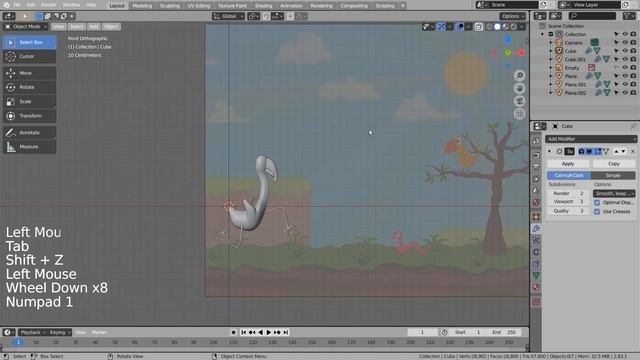This screenshot has height=360, width=640.
Task: Open the Keying dropdown in timeline
Action: pos(60,332)
